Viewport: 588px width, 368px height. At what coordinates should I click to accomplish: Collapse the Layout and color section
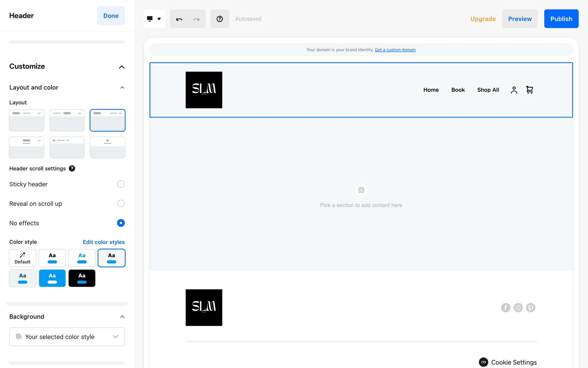coord(122,87)
